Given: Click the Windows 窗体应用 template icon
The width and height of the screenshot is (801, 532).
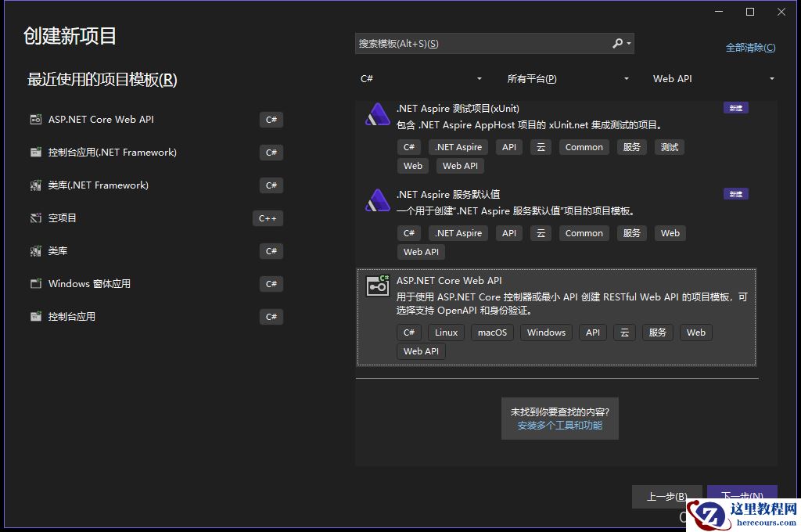Looking at the screenshot, I should click(x=35, y=283).
